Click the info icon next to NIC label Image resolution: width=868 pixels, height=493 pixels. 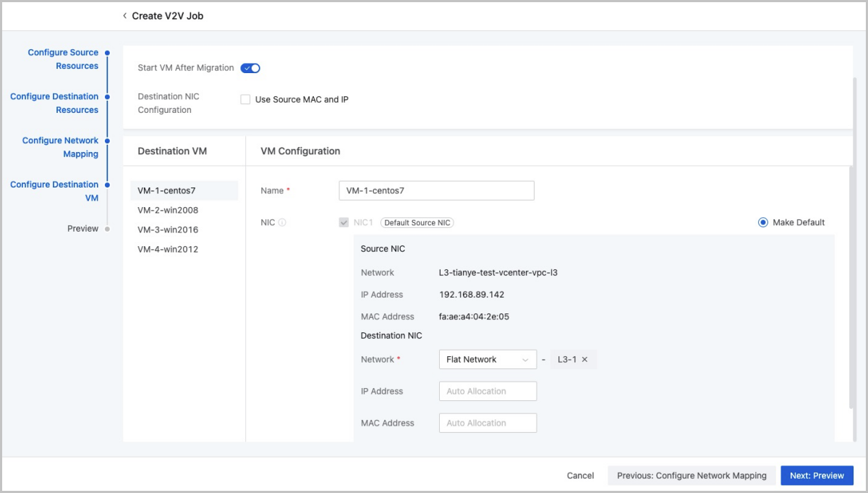(282, 223)
